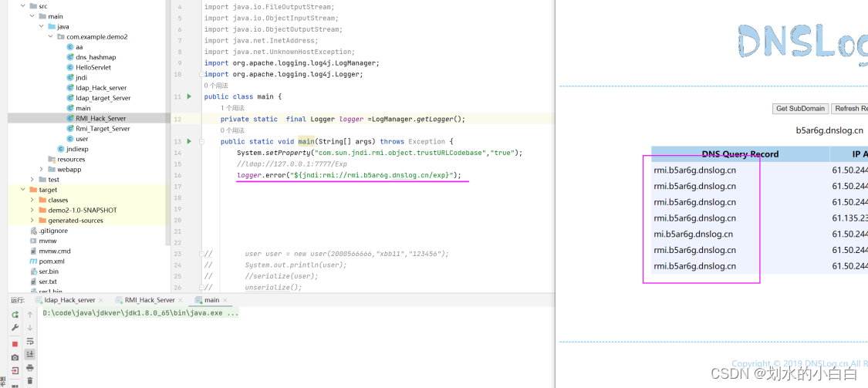Collapse com.example.demo2 package
Screen dimensions: 868x388
click(x=50, y=36)
